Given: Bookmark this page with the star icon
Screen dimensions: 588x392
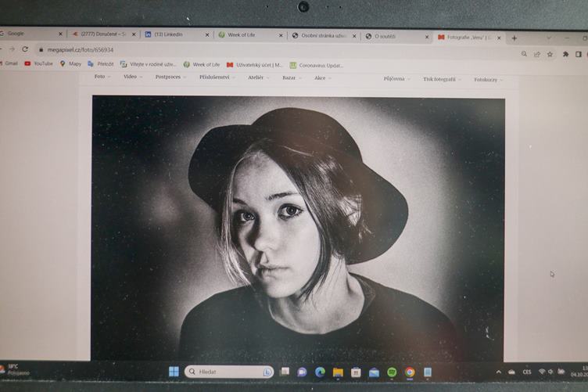Looking at the screenshot, I should coord(550,55).
